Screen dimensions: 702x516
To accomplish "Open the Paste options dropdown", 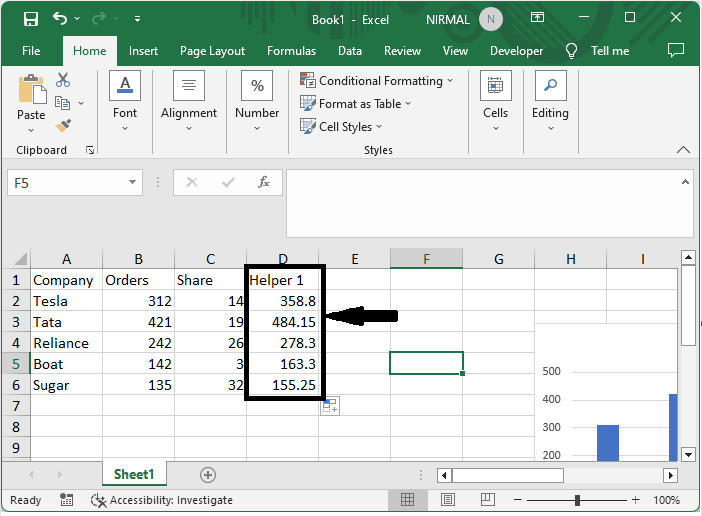I will point(31,130).
